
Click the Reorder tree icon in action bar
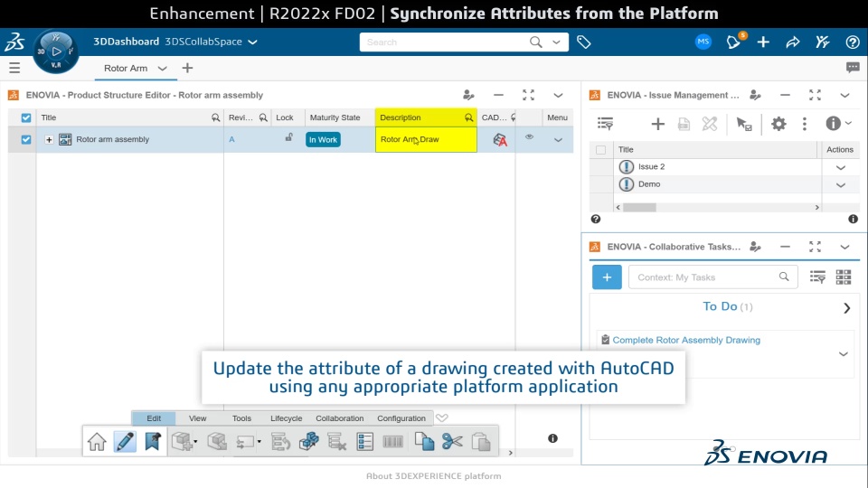[280, 442]
